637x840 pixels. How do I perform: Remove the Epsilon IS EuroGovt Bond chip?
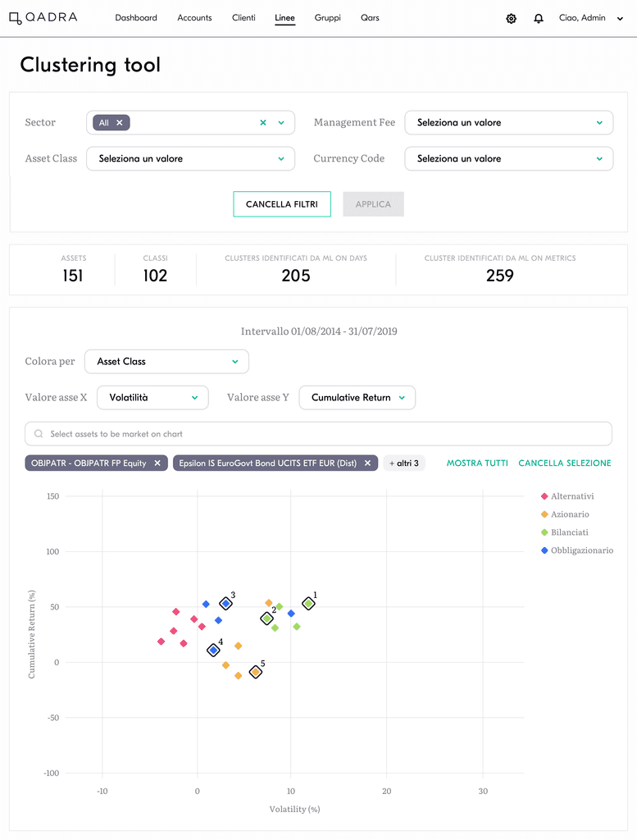367,463
